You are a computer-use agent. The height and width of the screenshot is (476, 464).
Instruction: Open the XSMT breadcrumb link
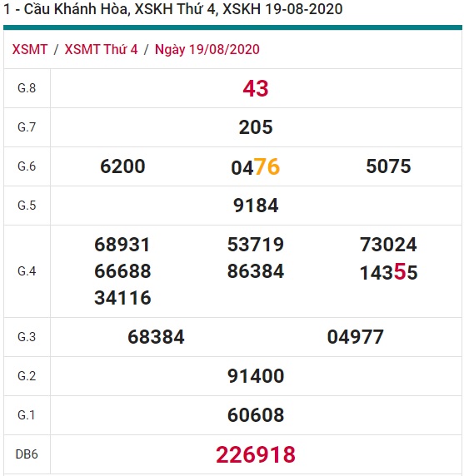point(30,49)
